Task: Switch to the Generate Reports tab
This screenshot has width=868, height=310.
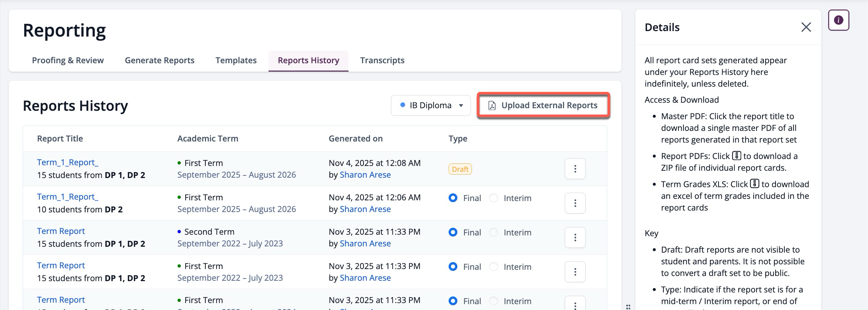Action: (x=160, y=60)
